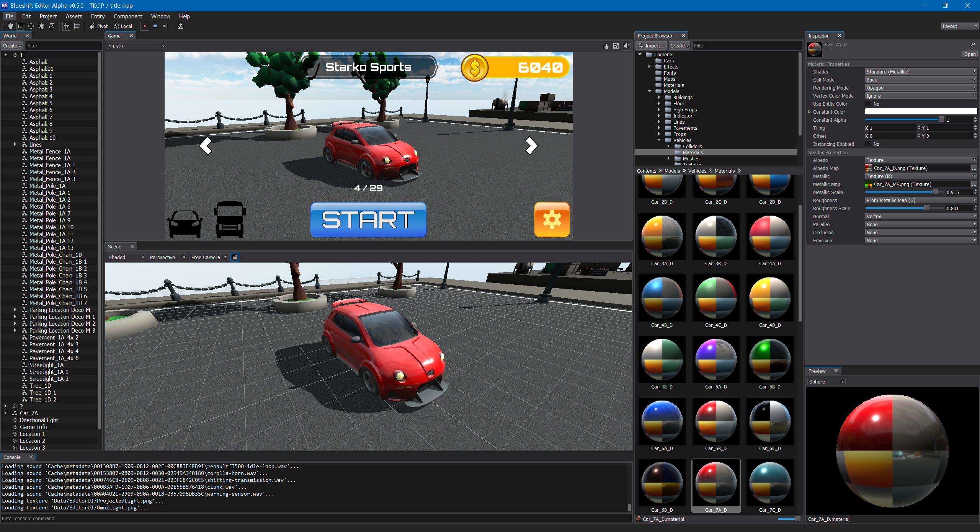Activate the rectangle select tool

point(21,26)
